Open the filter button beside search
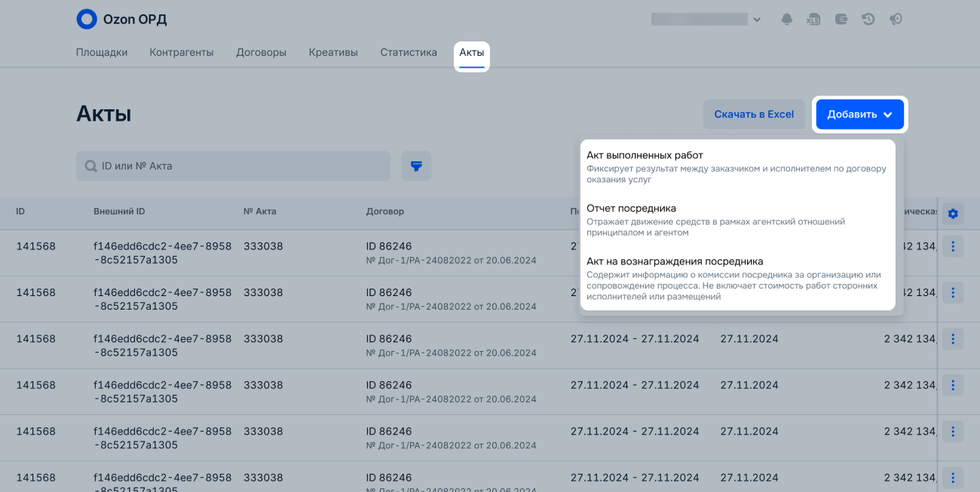The width and height of the screenshot is (980, 492). 416,166
